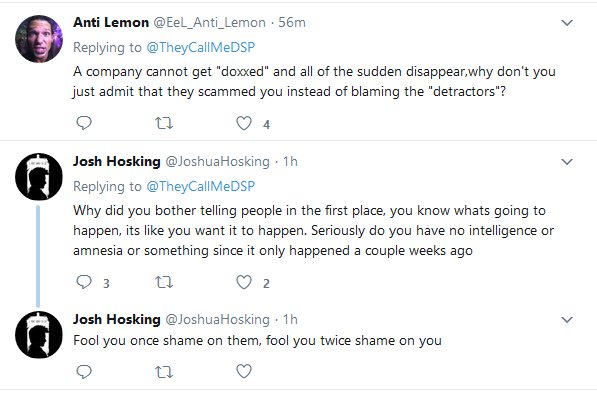Expand options chevron on Anti Lemon's tweet
Screen dimensions: 597x393
(x=567, y=23)
